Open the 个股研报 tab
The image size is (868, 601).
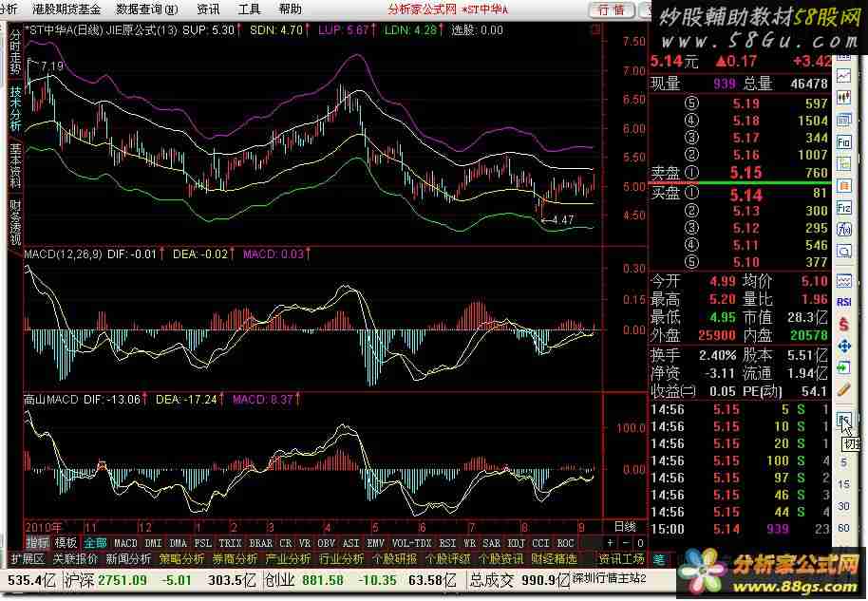(x=394, y=559)
